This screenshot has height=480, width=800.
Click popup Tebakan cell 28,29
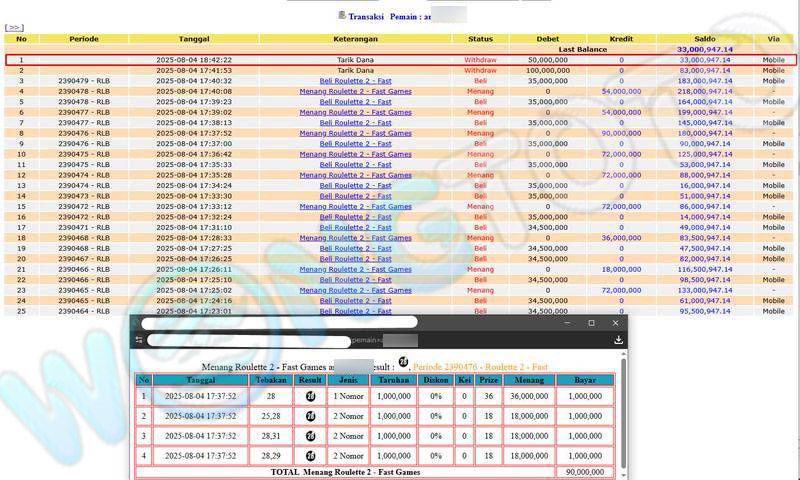coord(271,456)
